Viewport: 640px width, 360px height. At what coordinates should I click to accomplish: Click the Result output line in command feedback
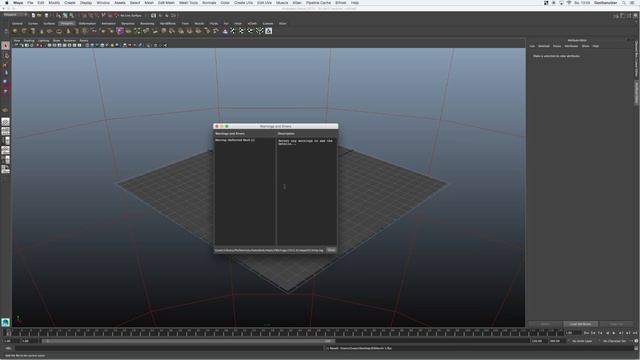pos(479,348)
